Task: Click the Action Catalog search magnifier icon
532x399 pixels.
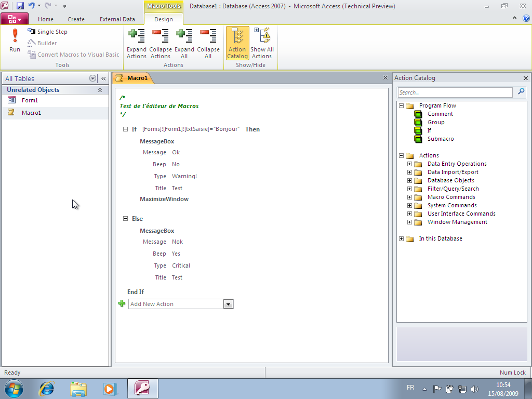Action: (x=521, y=91)
